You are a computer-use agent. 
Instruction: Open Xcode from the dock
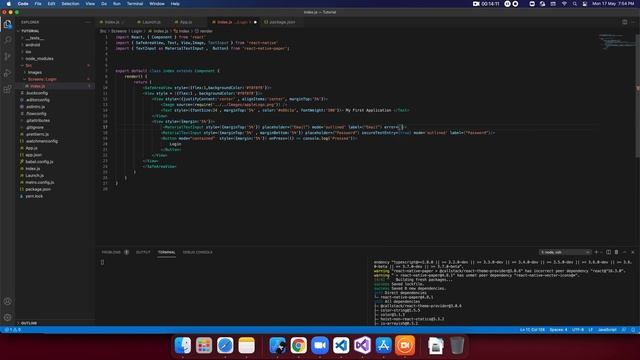click(x=278, y=346)
